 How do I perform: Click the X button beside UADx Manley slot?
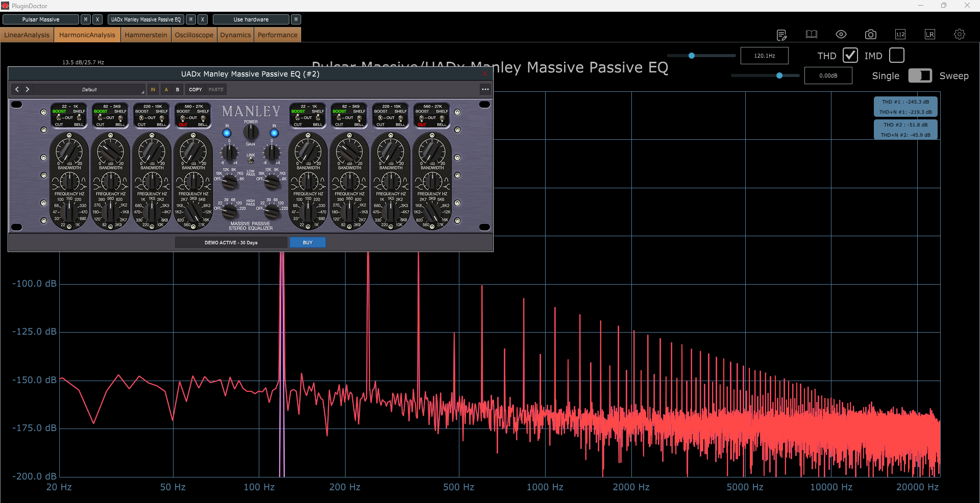tap(203, 19)
